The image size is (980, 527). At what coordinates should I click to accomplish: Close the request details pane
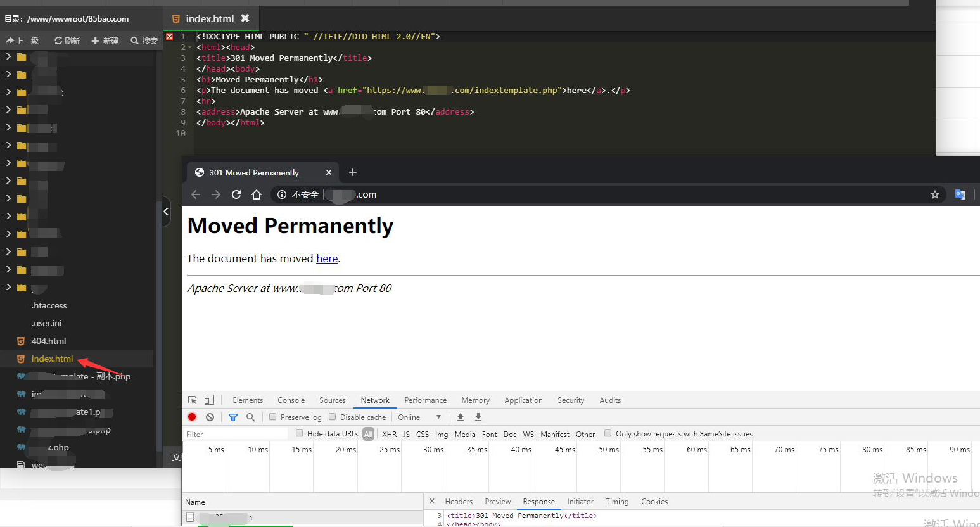tap(432, 501)
